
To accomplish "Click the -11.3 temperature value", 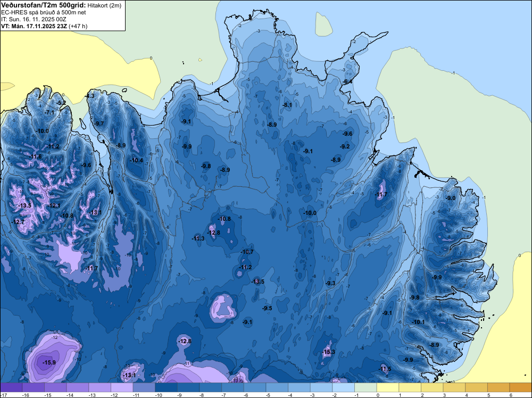I will 198,238.
